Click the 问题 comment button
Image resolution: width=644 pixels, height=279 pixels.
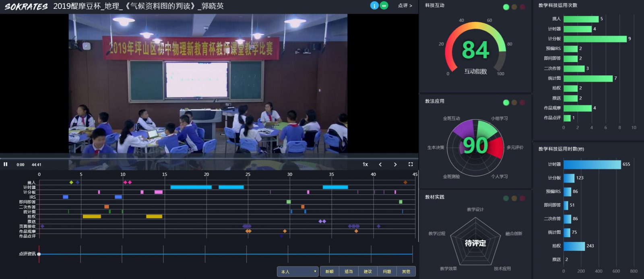pos(387,272)
